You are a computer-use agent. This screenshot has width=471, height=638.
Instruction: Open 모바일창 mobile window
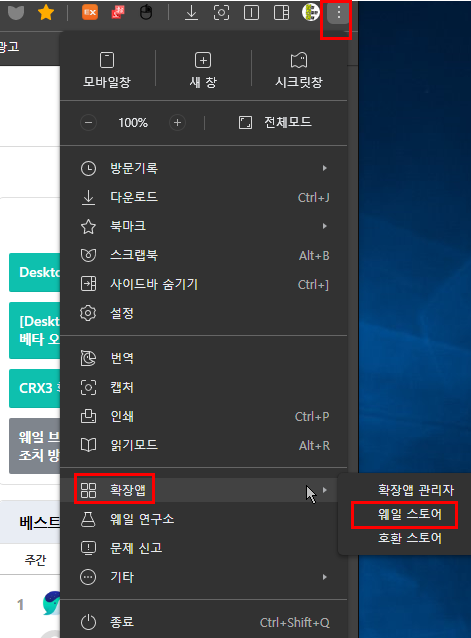click(107, 70)
